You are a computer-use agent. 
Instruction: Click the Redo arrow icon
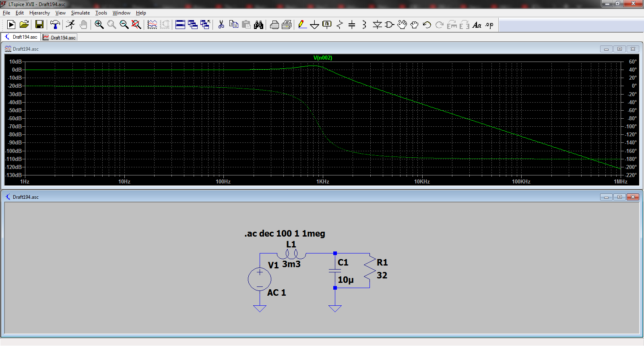click(440, 25)
